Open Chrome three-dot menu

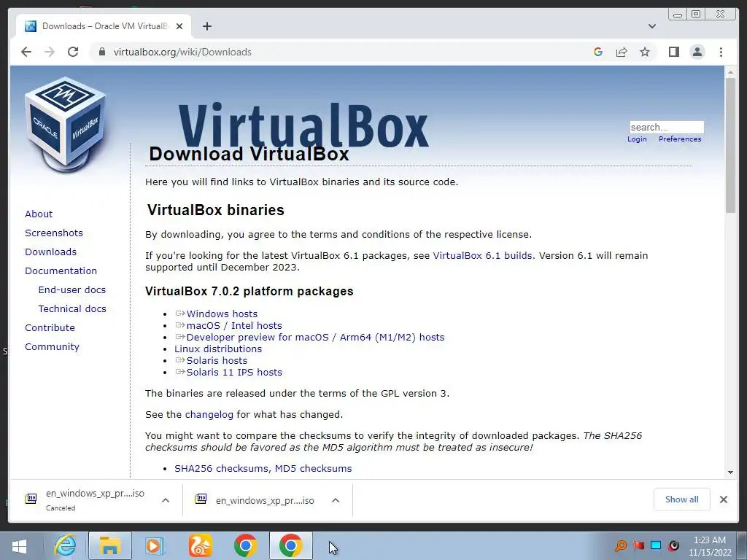(721, 52)
